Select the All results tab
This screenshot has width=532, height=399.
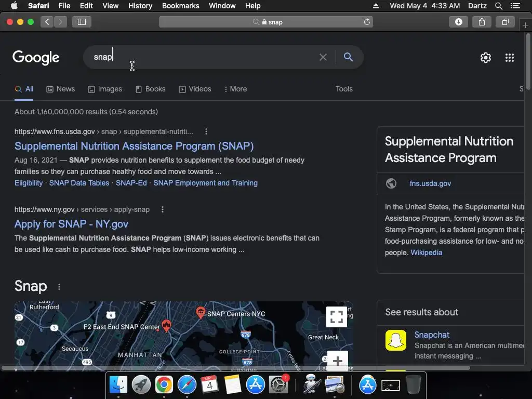[24, 89]
